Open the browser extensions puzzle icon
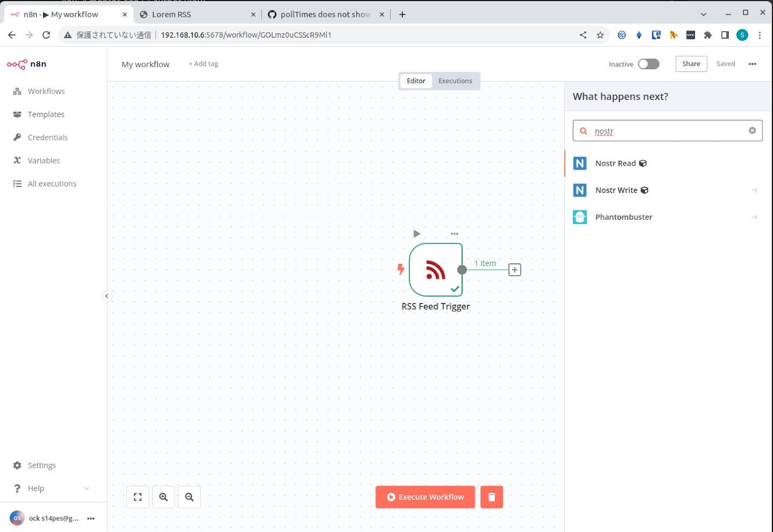This screenshot has width=773, height=532. pos(708,35)
